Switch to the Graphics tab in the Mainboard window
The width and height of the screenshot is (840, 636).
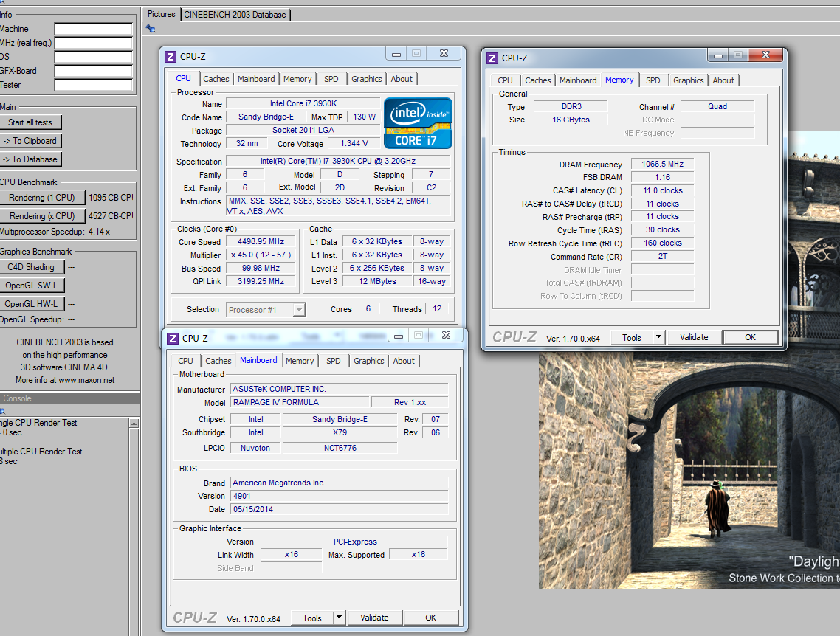point(368,361)
